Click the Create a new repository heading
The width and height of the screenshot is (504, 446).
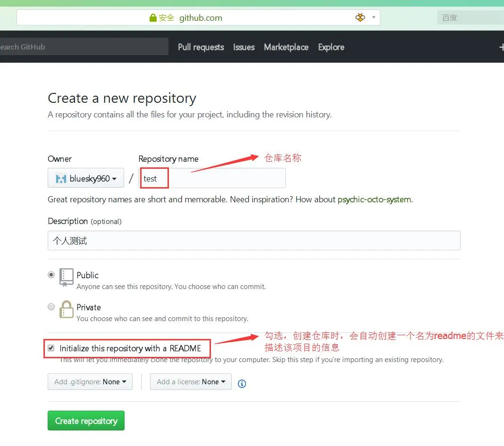pyautogui.click(x=122, y=98)
